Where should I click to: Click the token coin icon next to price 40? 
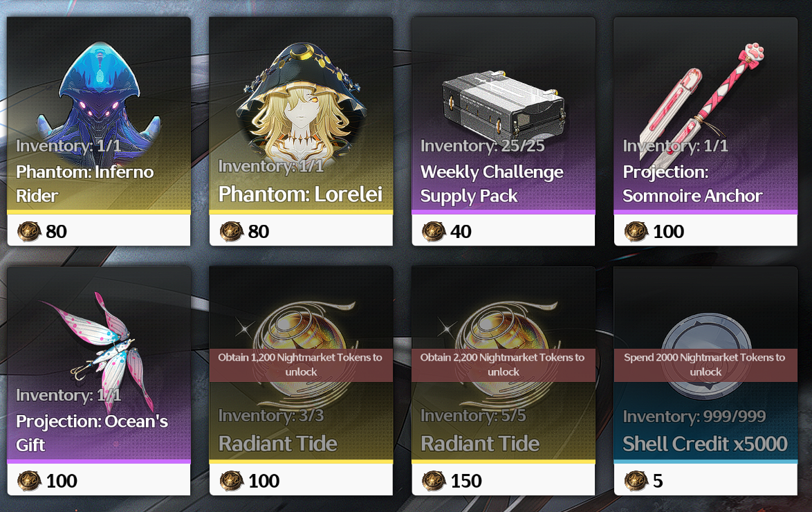(x=434, y=231)
